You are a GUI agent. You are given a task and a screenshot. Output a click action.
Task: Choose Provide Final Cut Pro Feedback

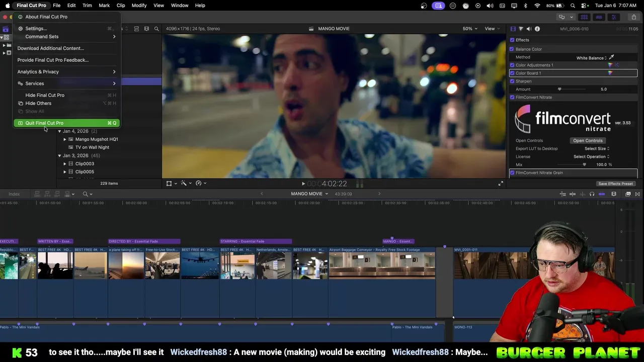[66, 60]
